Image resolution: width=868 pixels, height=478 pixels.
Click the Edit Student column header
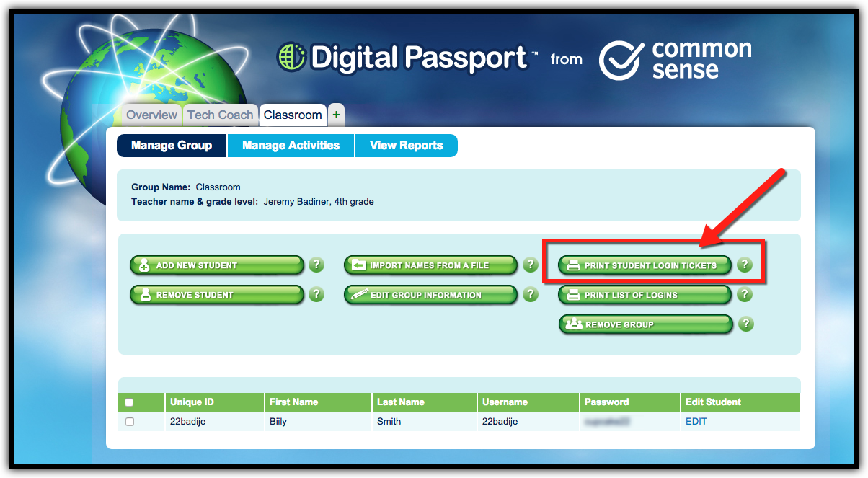[x=740, y=402]
